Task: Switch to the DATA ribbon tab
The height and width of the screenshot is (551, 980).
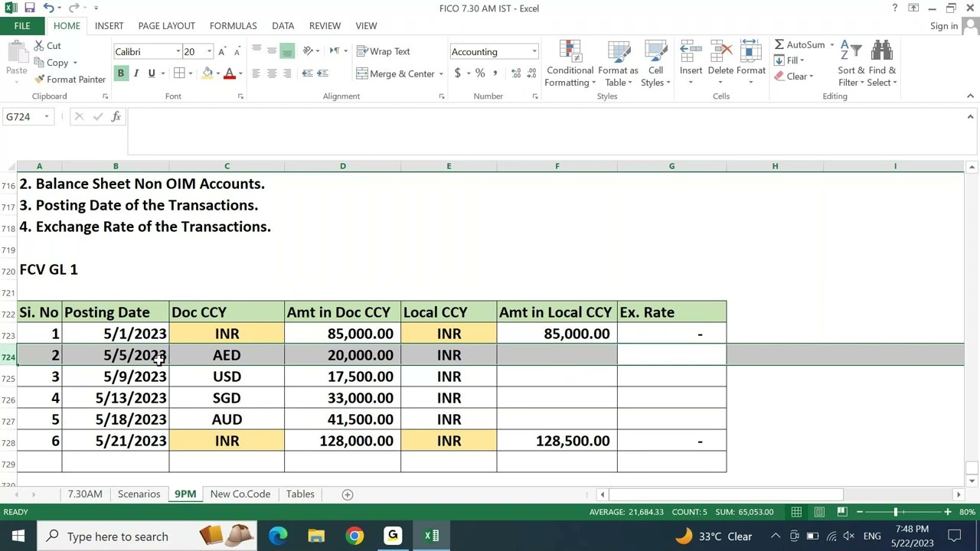Action: click(283, 26)
